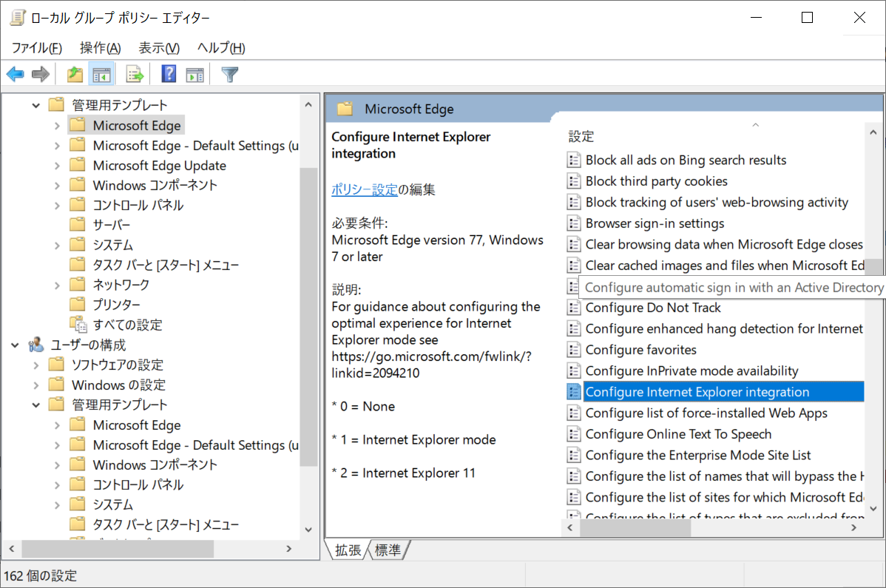Click policy icon beside Configure favorites
886x588 pixels.
pyautogui.click(x=573, y=350)
